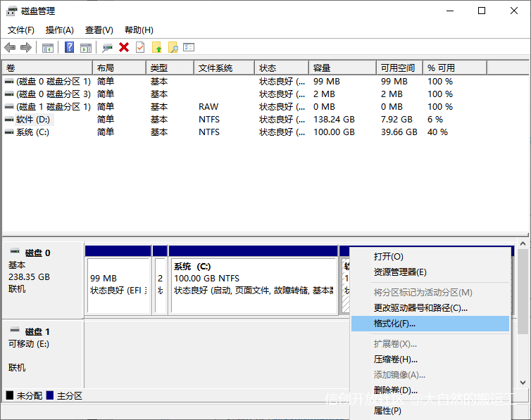
Task: Select 更改驱动器号和路径(C)... context menu entry
Action: [x=430, y=308]
